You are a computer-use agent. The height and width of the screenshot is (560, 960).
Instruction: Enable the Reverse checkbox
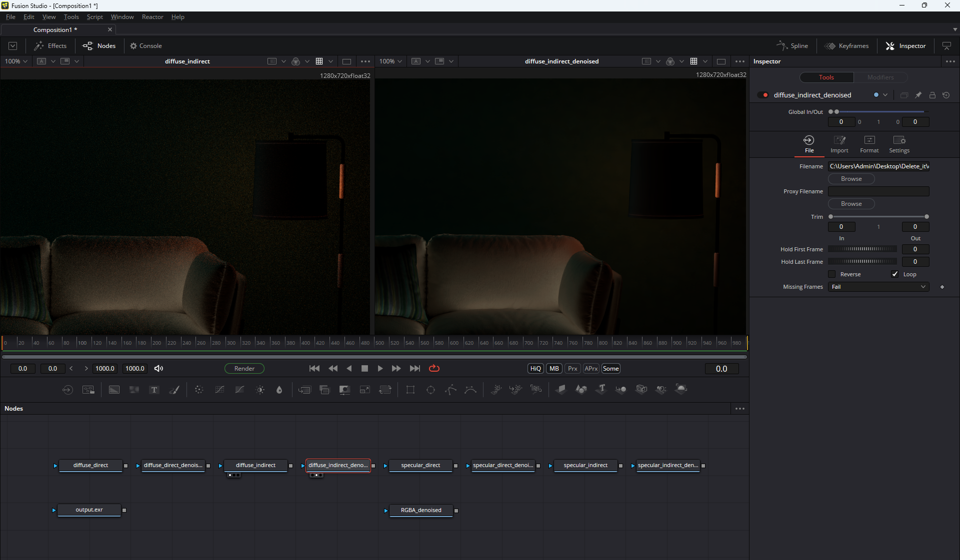[x=832, y=274]
